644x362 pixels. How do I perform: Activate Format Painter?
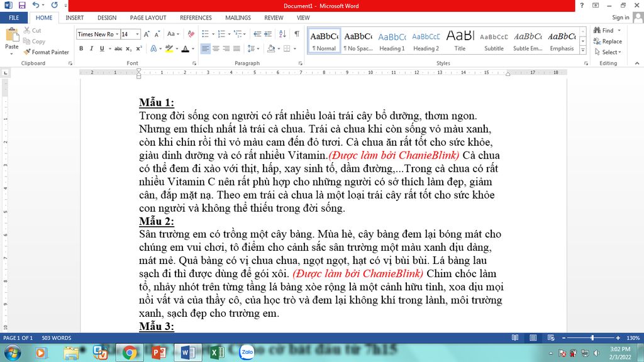point(46,52)
